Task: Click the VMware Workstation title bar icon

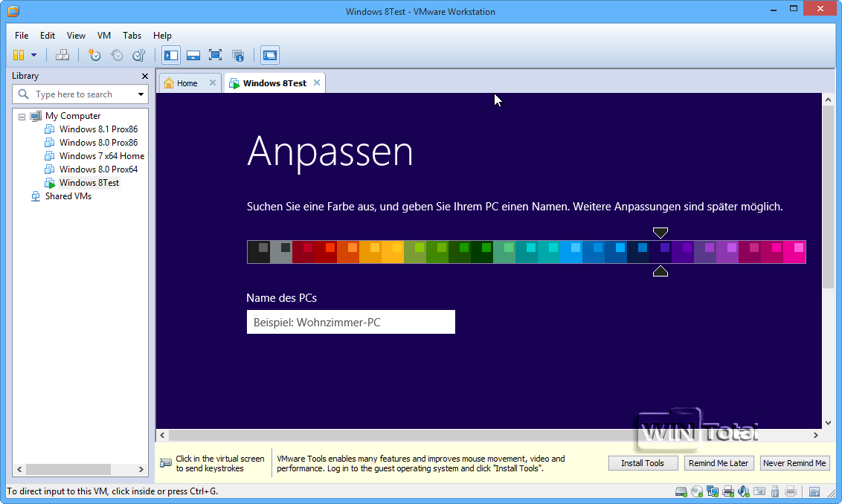Action: tap(13, 10)
